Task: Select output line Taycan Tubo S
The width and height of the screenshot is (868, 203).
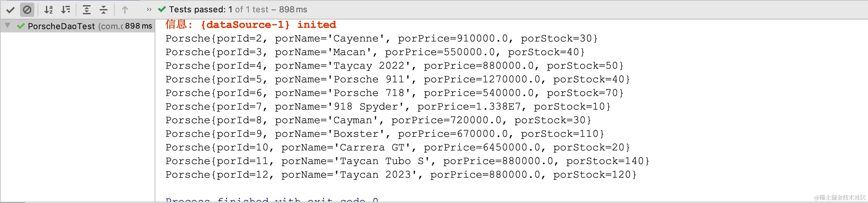Action: 407,161
